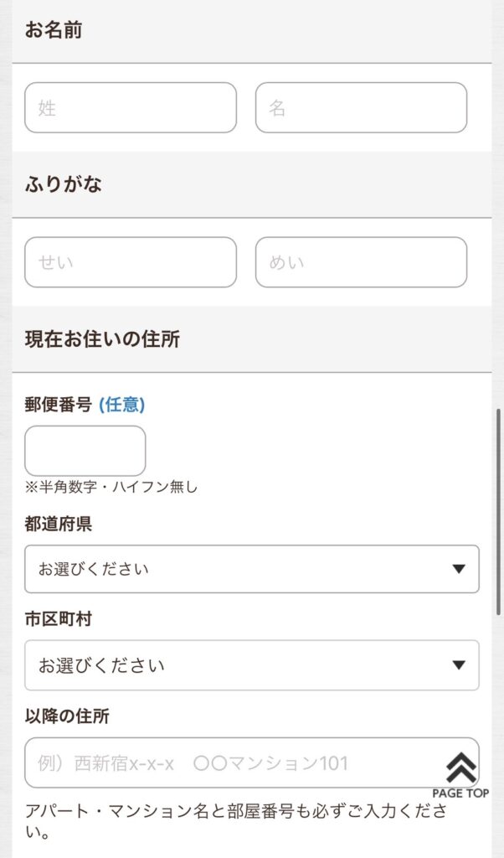Open the 都道府県 selection dropdown
This screenshot has width=504, height=858.
tap(251, 568)
